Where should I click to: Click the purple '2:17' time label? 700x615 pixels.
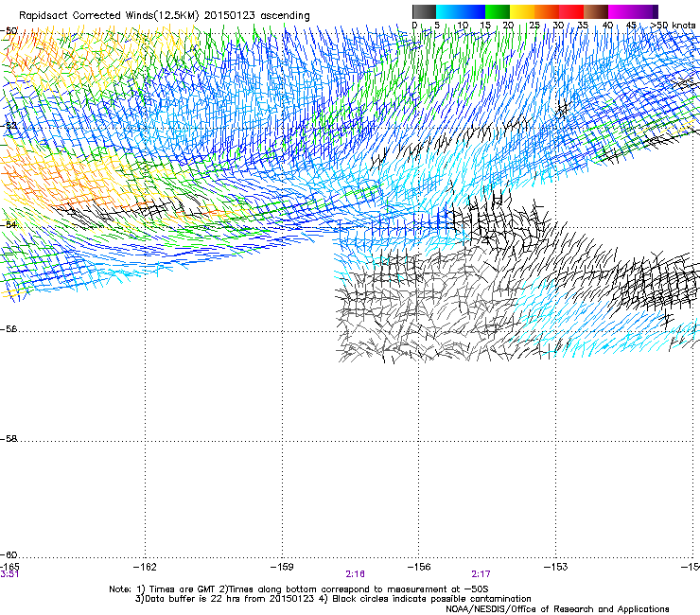click(x=481, y=574)
